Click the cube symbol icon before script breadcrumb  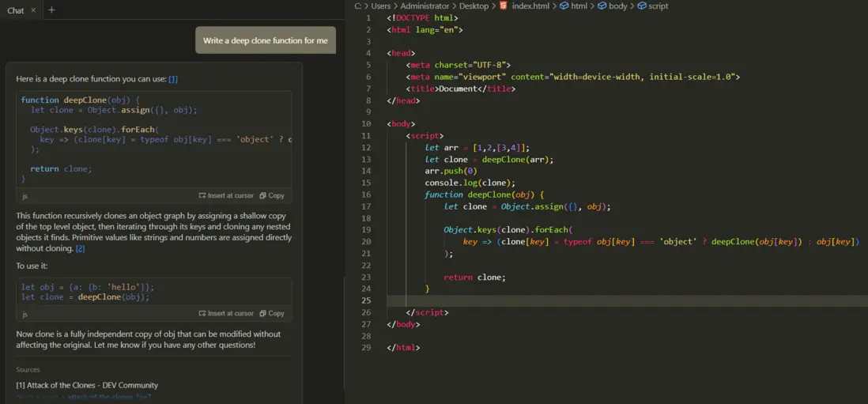[640, 6]
